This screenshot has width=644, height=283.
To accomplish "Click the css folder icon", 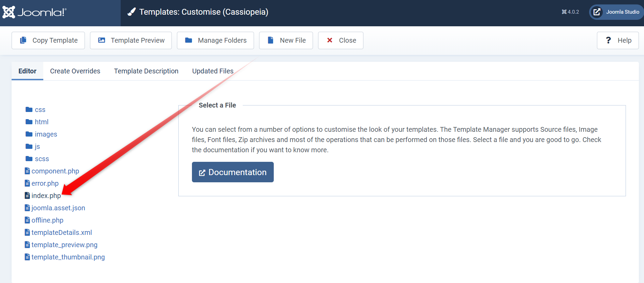I will pos(29,109).
